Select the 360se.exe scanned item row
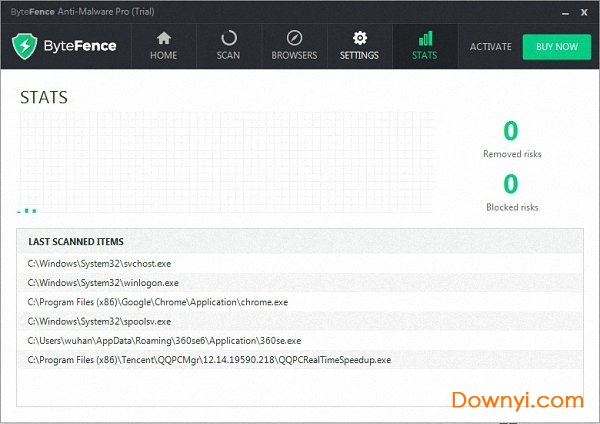 (300, 341)
